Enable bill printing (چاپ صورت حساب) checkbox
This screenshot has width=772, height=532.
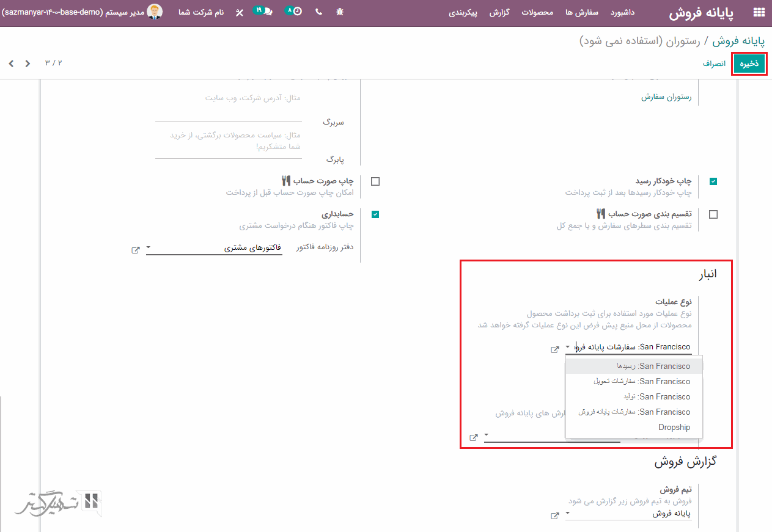click(375, 181)
